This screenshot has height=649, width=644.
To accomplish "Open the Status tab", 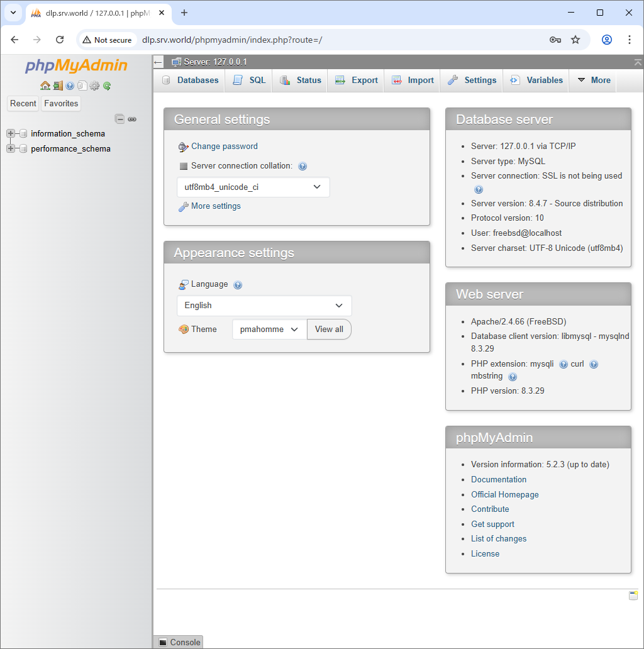I will click(x=300, y=80).
